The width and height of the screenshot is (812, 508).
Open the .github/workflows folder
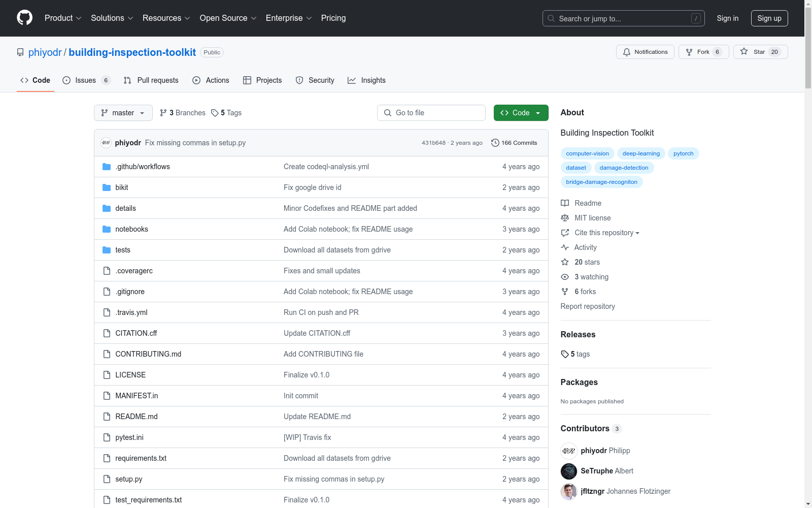(143, 167)
